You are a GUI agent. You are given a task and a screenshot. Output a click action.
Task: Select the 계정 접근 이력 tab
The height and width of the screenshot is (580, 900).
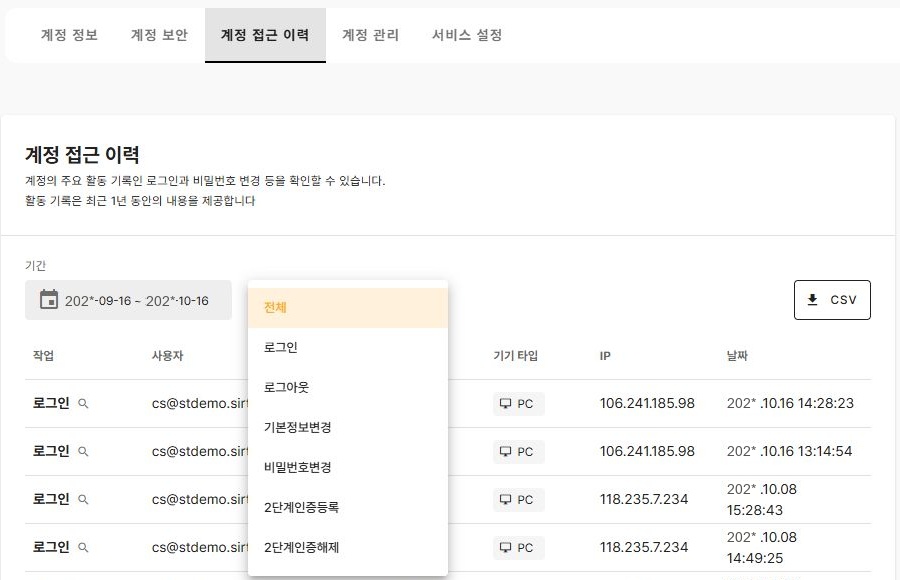point(265,35)
